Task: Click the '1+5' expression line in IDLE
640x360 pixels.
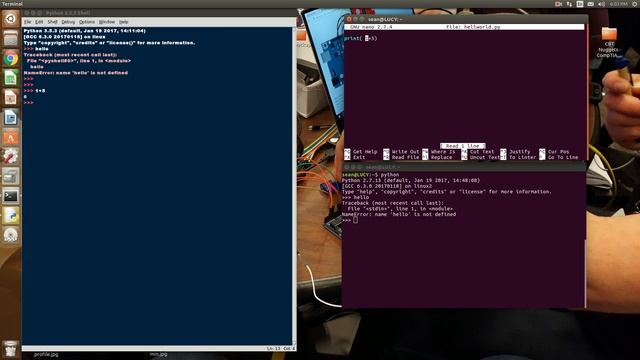Action: 34,91
